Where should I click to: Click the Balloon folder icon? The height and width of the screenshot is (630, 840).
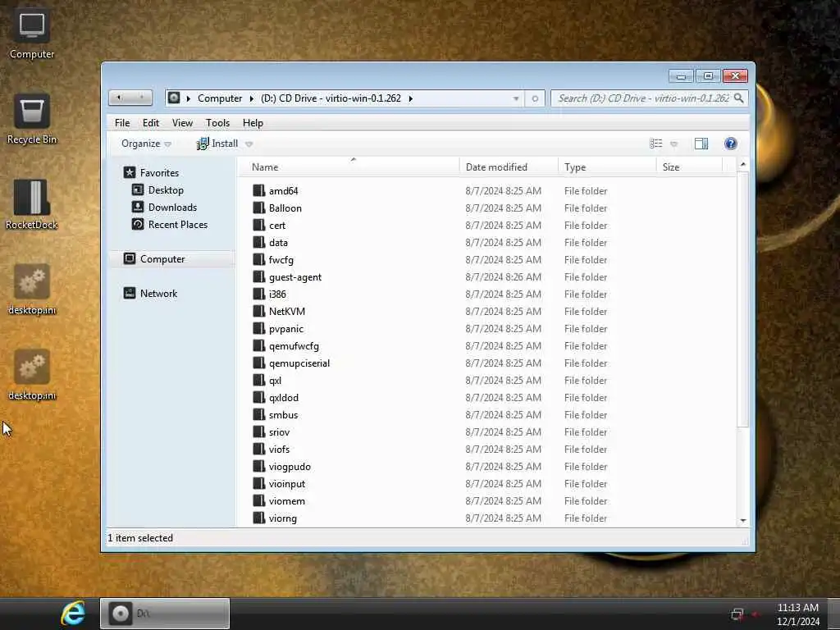coord(259,208)
